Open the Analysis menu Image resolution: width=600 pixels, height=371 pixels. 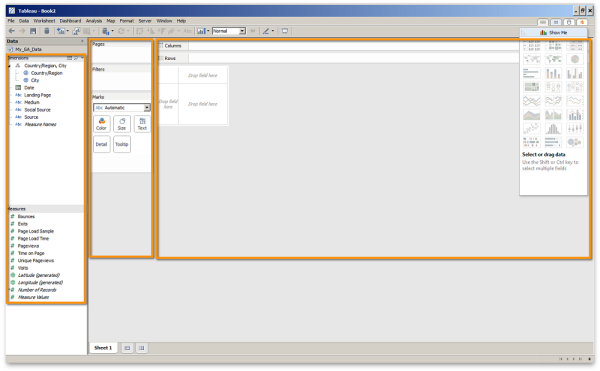[94, 21]
